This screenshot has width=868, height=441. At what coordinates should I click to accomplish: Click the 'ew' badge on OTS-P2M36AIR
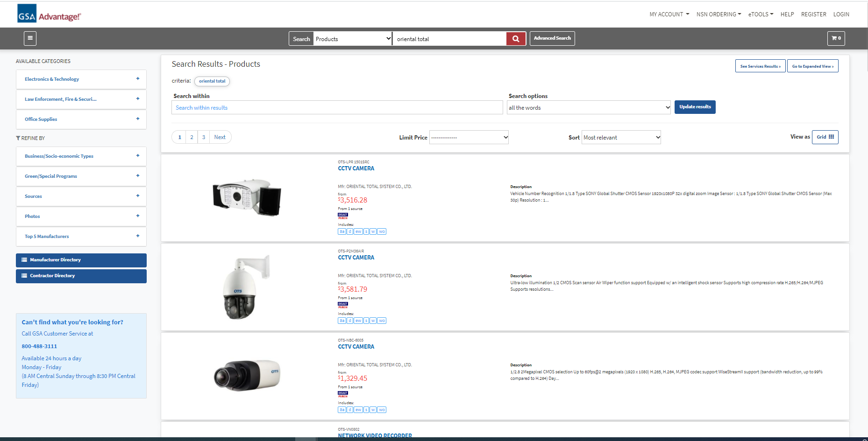(x=358, y=321)
